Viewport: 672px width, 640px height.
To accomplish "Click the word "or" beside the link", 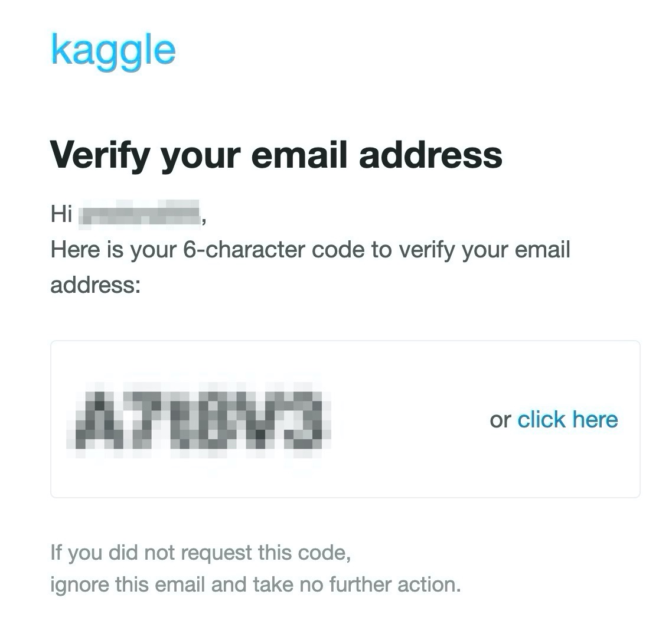I will click(x=500, y=420).
